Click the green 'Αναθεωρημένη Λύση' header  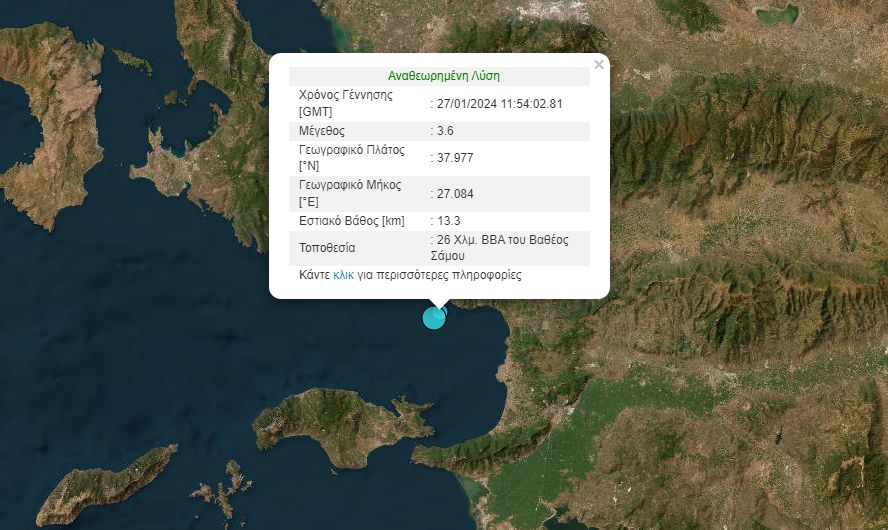[443, 76]
